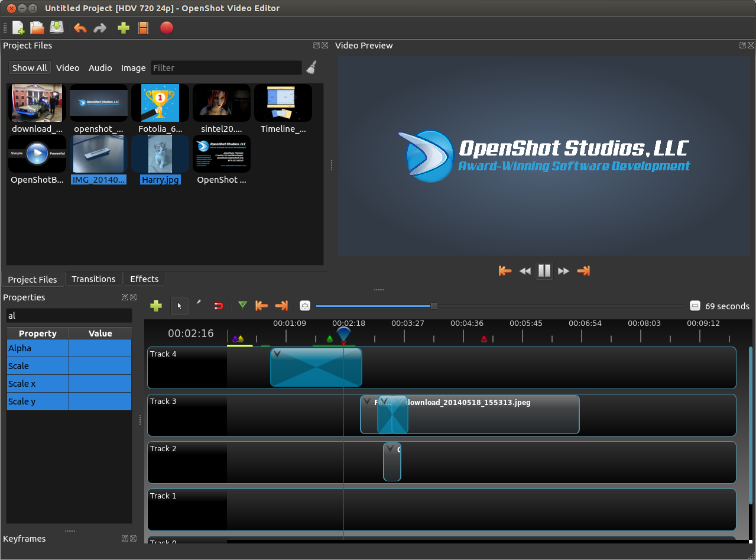Open the Export Video dialog via the red record icon
The height and width of the screenshot is (560, 756).
(x=167, y=28)
